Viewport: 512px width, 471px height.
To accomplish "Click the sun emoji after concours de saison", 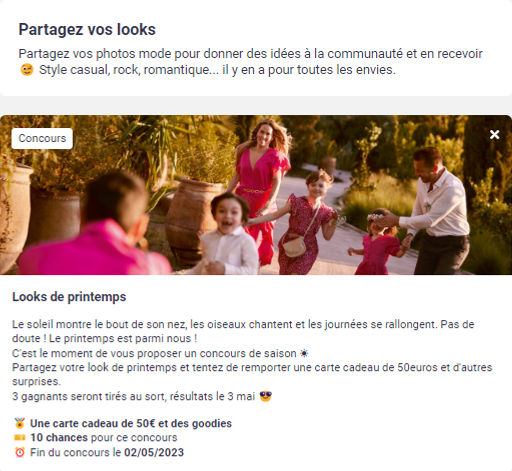I will (304, 353).
